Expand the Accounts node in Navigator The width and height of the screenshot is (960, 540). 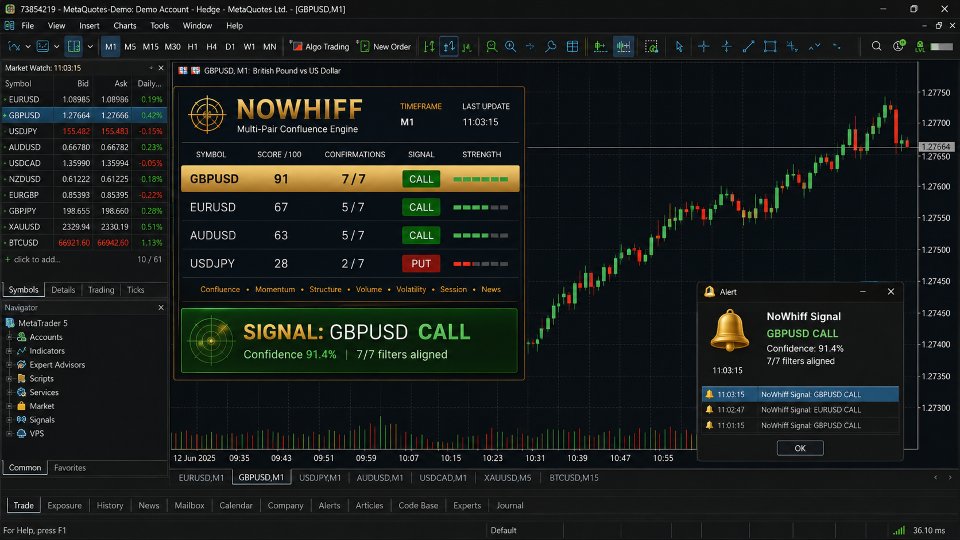[9, 337]
